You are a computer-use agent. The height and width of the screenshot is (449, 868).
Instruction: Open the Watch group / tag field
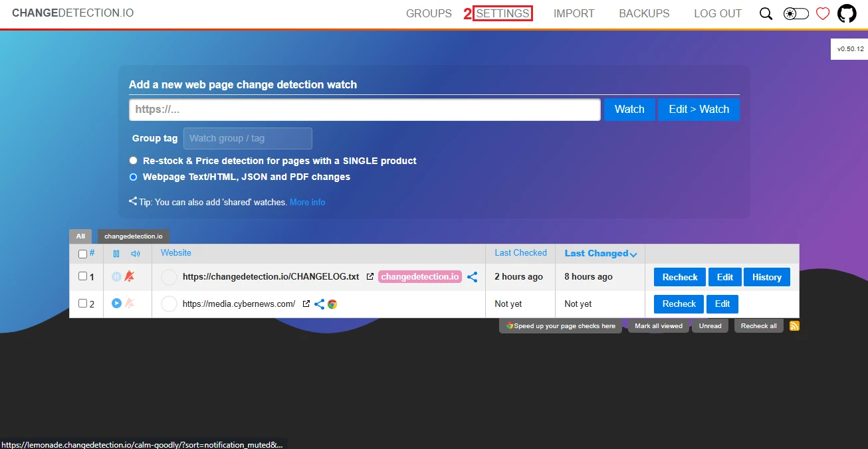pyautogui.click(x=247, y=138)
